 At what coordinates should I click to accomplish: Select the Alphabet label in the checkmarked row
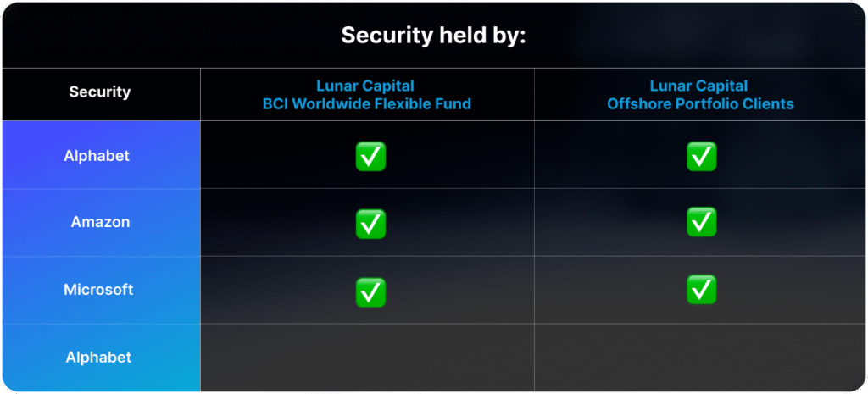click(97, 156)
